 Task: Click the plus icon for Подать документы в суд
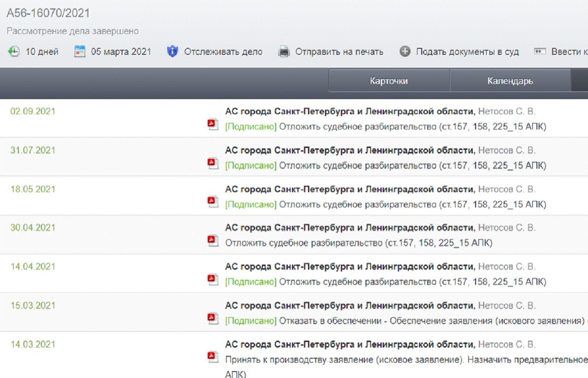coord(405,52)
